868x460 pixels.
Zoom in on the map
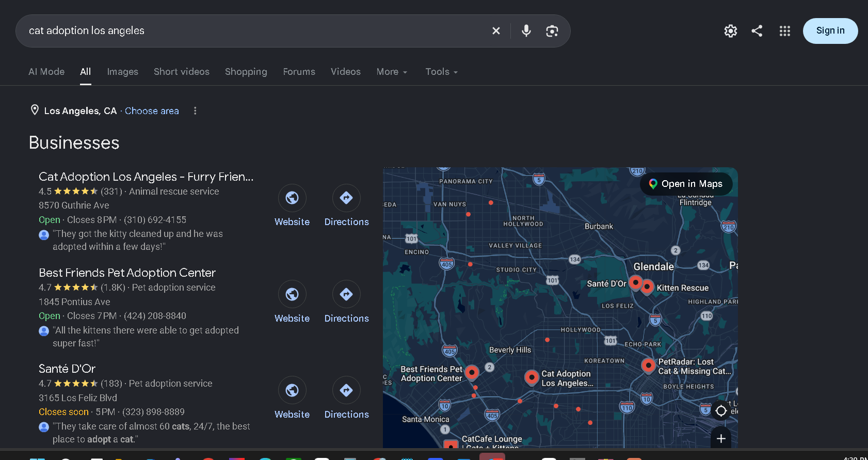tap(721, 439)
